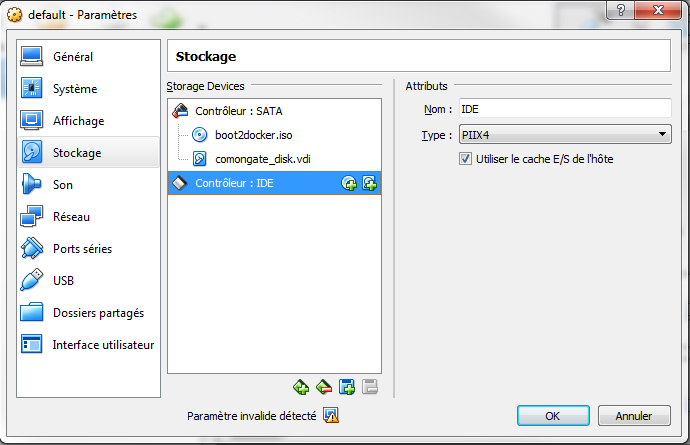
Task: Click the Storage Devices label
Action: click(x=206, y=86)
